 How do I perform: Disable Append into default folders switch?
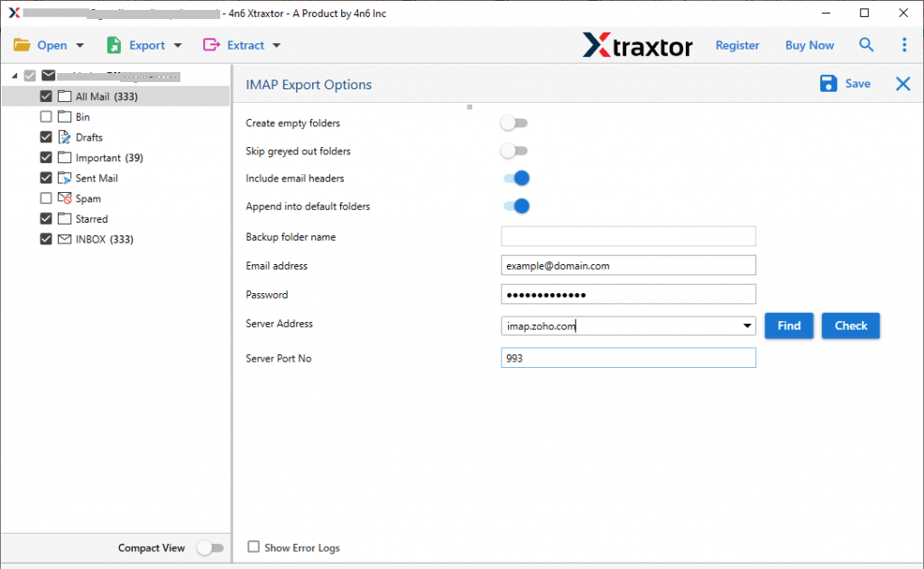tap(516, 206)
